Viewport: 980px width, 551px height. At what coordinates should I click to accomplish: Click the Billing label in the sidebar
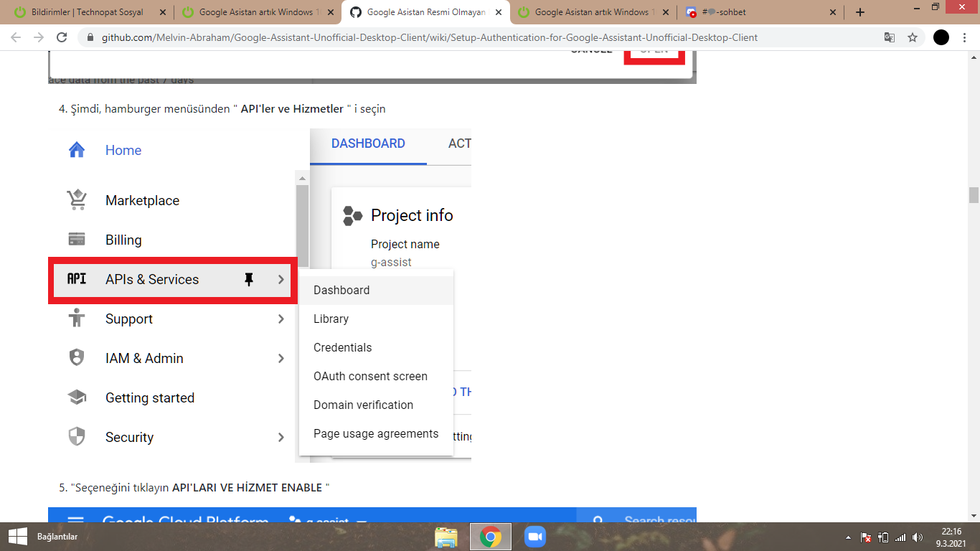(123, 240)
